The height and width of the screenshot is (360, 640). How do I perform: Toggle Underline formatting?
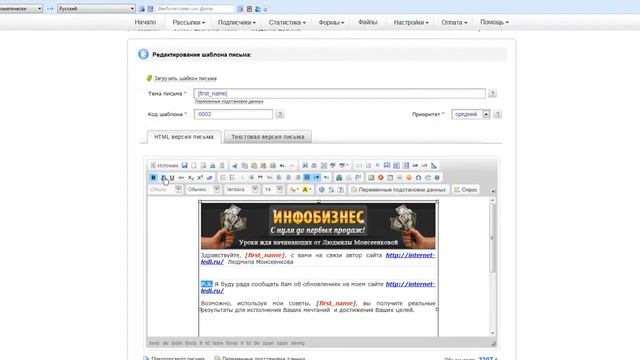point(172,178)
